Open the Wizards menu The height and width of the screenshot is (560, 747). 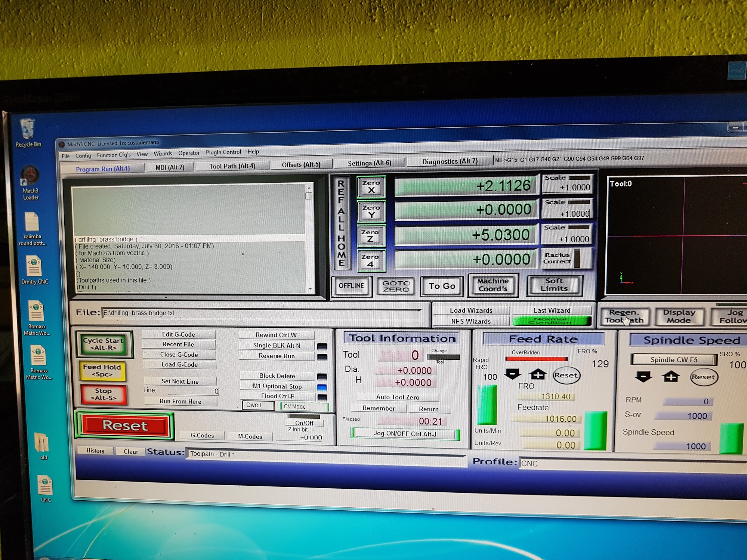(x=163, y=154)
